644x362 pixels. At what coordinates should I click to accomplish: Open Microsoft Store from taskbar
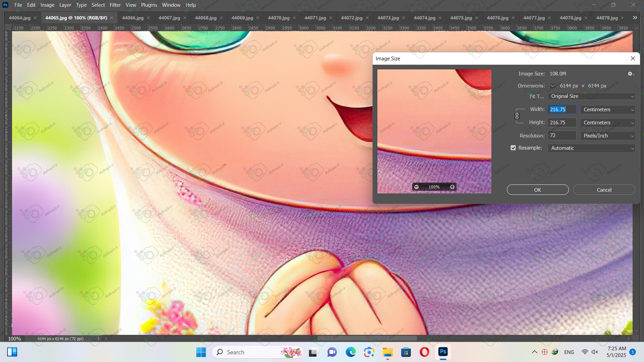pyautogui.click(x=406, y=352)
